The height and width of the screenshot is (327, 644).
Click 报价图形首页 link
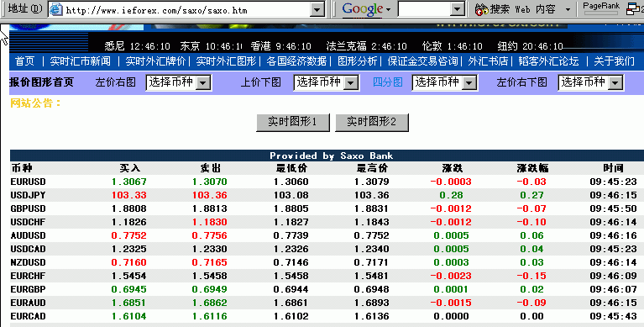[x=41, y=82]
